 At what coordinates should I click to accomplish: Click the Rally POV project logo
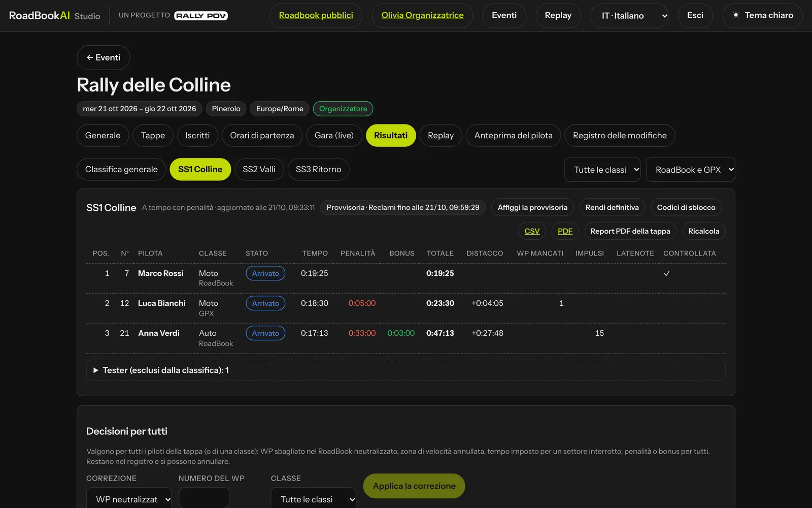(201, 16)
